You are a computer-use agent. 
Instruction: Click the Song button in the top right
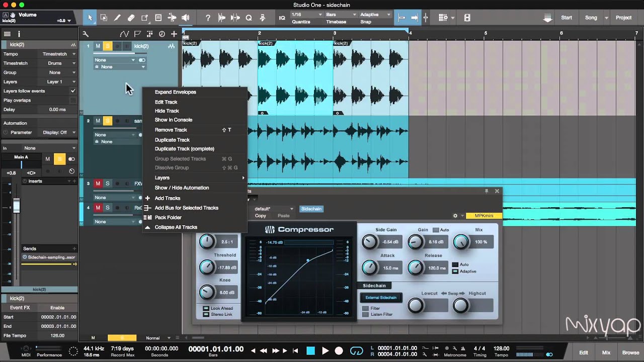(591, 18)
